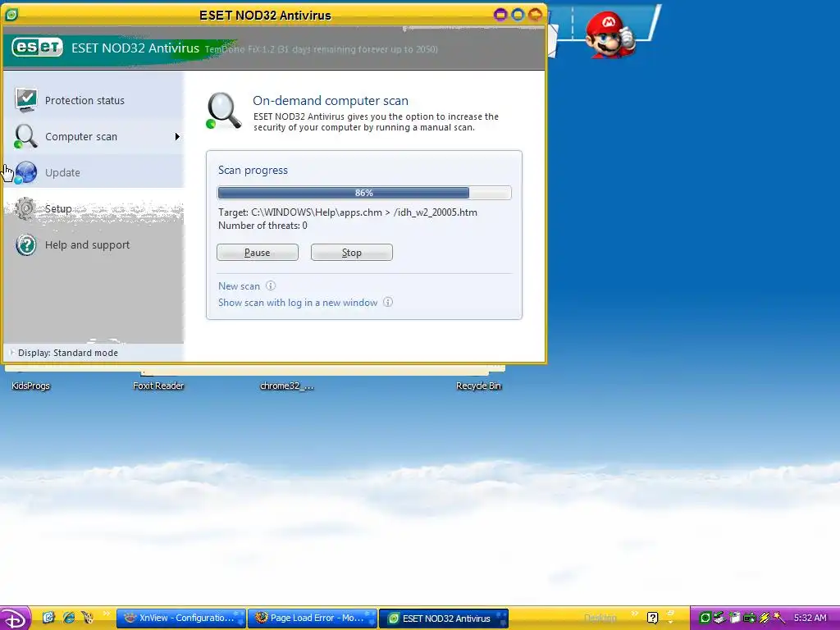Maximize the ESET NOD32 Antivirus window

pyautogui.click(x=518, y=15)
